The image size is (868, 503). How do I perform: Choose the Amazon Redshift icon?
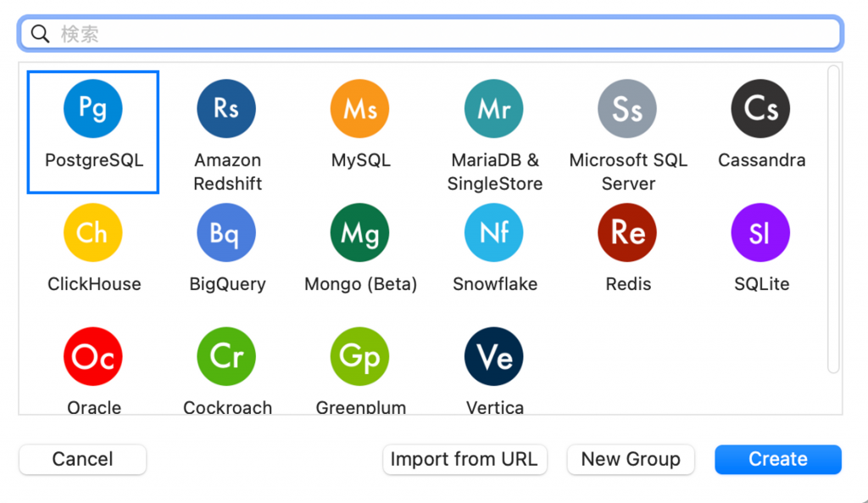coord(226,109)
